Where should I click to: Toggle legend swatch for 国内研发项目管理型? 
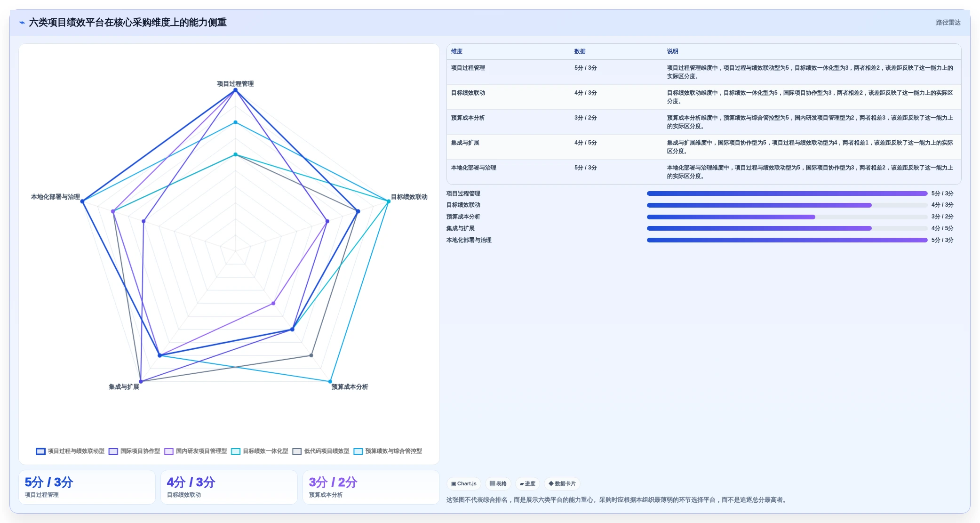click(x=169, y=451)
